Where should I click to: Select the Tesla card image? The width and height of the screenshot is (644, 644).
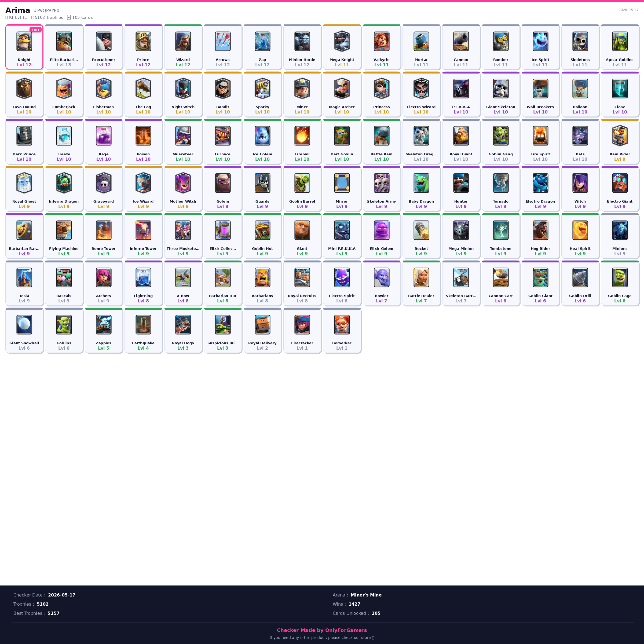point(24,277)
